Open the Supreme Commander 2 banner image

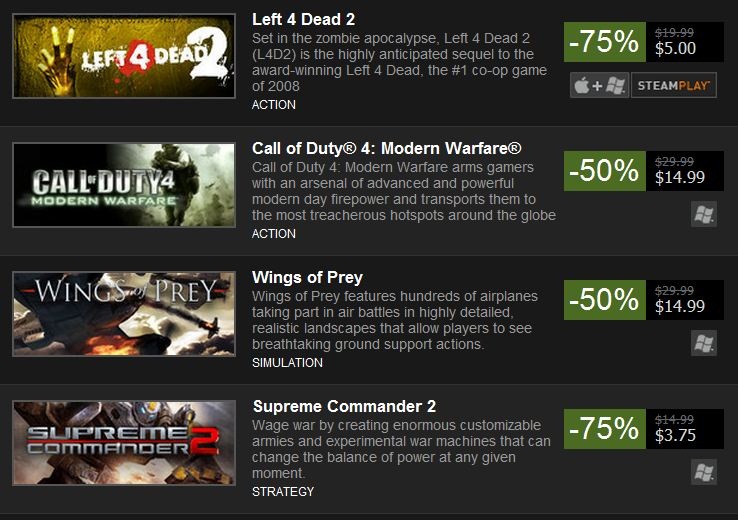click(124, 443)
